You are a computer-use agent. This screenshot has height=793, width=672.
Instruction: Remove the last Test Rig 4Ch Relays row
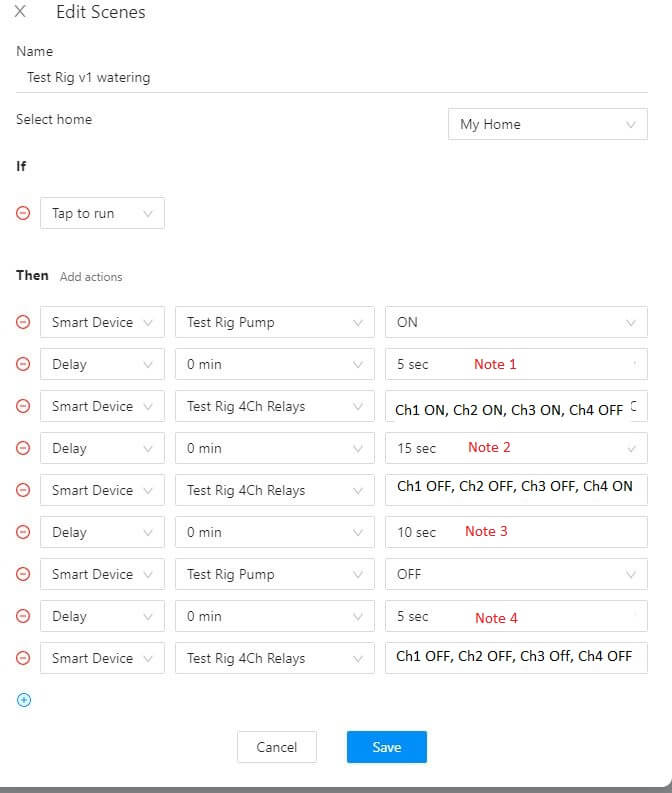point(24,658)
